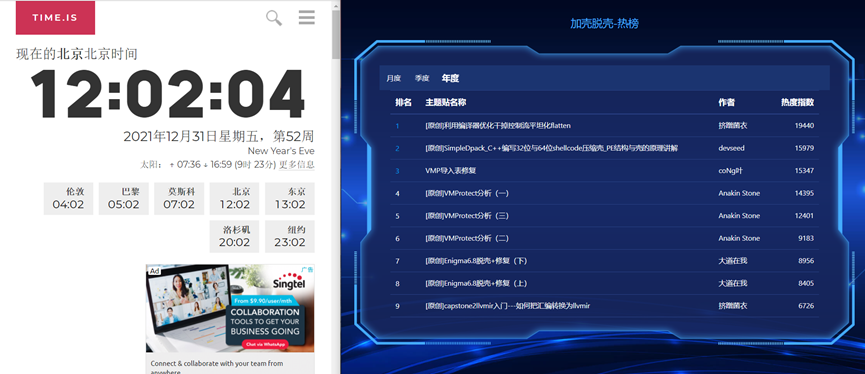Click rank number 9 in the list

(x=397, y=306)
